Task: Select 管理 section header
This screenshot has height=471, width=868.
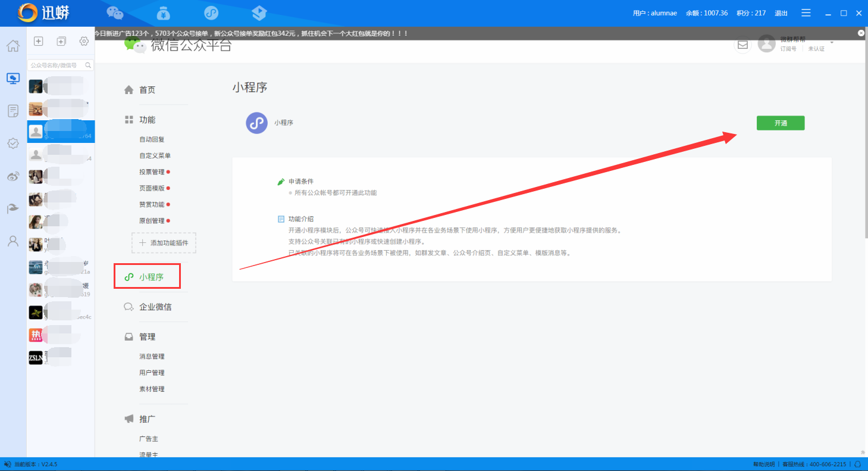Action: click(x=147, y=336)
